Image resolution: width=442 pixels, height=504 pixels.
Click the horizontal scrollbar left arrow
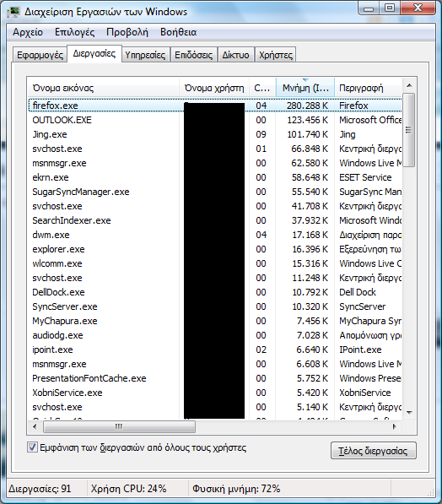[x=35, y=426]
